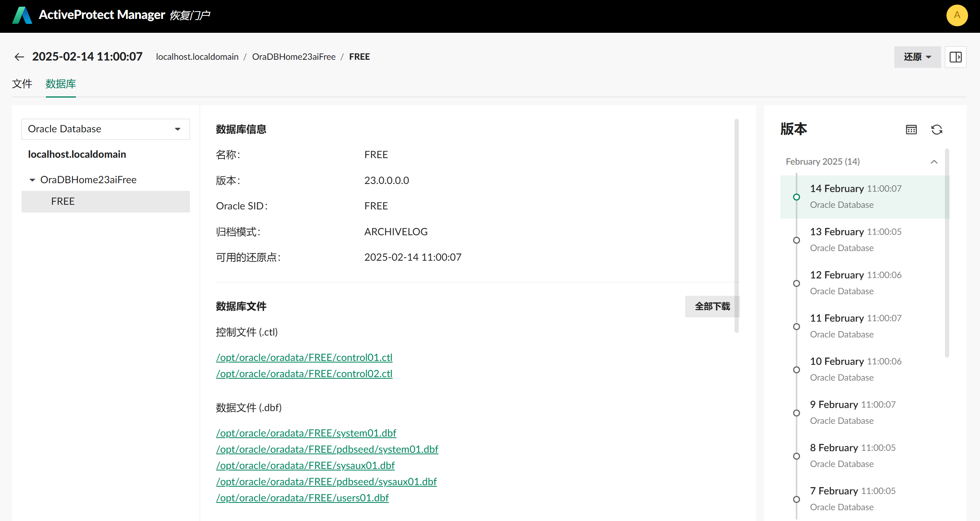This screenshot has width=980, height=521.
Task: Open the FREE/system01.dbf file link
Action: 306,433
